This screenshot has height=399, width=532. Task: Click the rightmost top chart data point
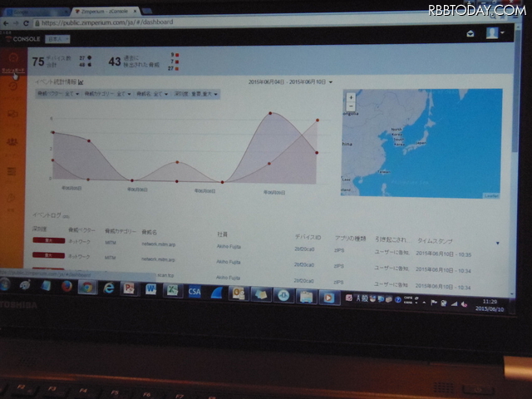coord(318,120)
